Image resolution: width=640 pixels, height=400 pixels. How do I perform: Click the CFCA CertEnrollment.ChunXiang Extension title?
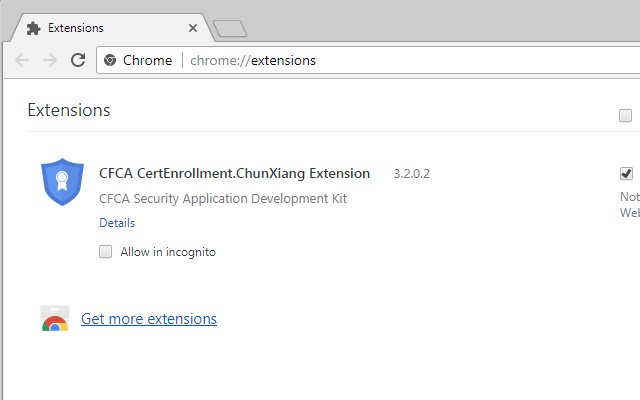click(234, 173)
